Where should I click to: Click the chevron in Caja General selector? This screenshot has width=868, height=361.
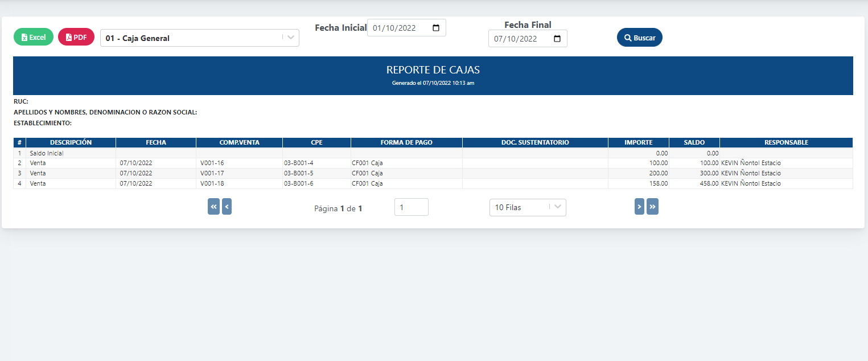290,38
